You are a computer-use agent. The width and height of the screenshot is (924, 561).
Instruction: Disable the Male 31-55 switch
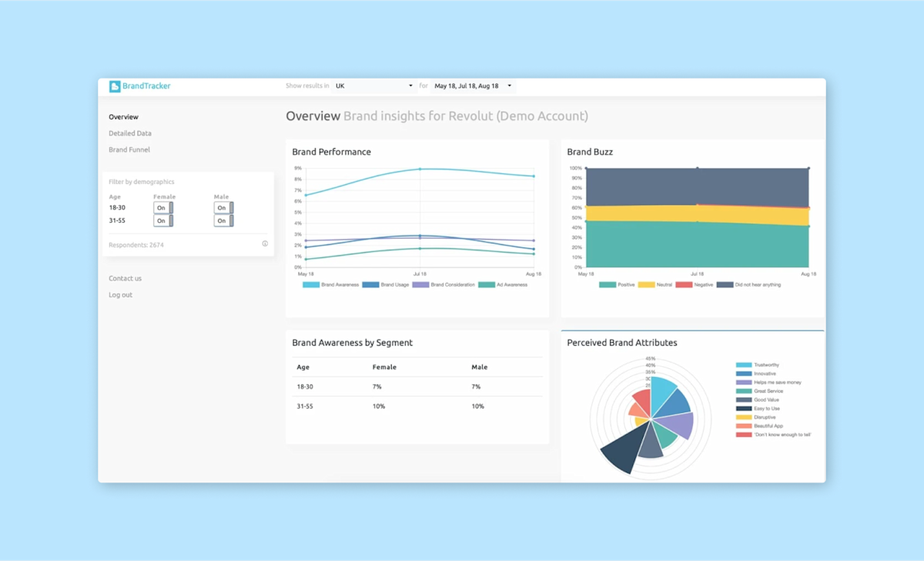223,220
